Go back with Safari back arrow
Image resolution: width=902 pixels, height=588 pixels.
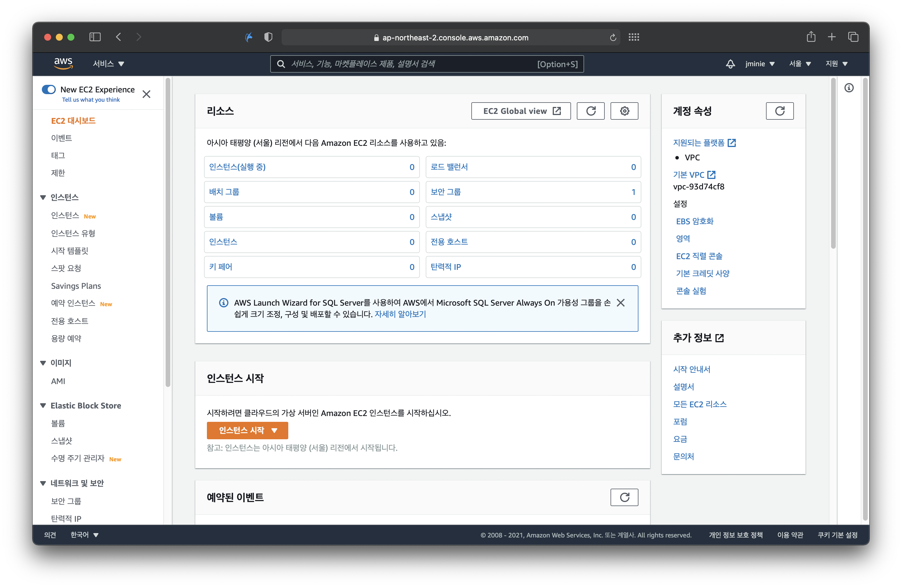pyautogui.click(x=118, y=37)
